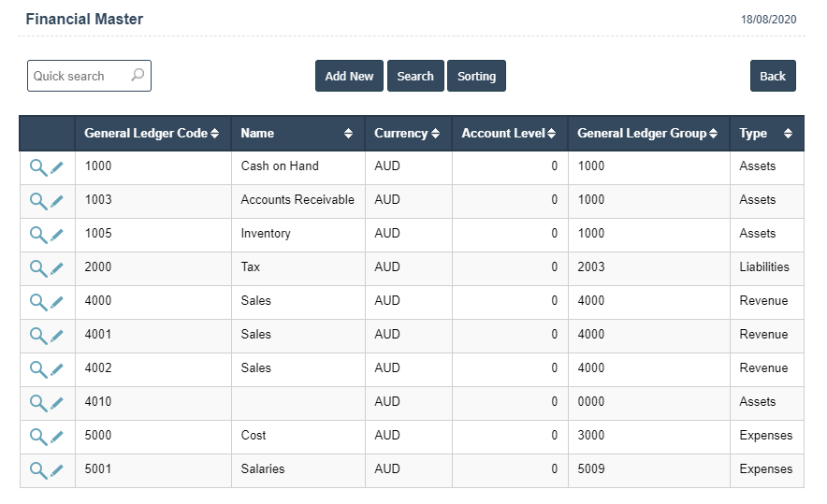The height and width of the screenshot is (504, 827).
Task: Click the magnifier icon in the quick search box
Action: click(138, 76)
